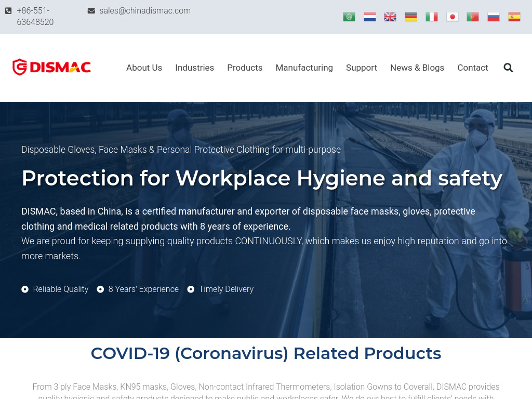Open the Products menu
The width and height of the screenshot is (532, 399).
245,68
